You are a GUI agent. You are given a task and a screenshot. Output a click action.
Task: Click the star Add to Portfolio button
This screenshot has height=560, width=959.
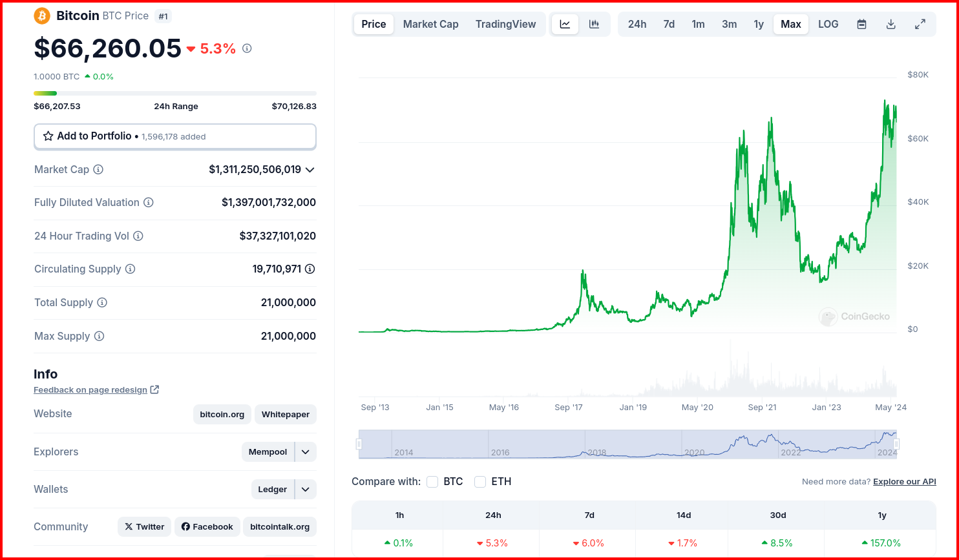click(x=175, y=136)
